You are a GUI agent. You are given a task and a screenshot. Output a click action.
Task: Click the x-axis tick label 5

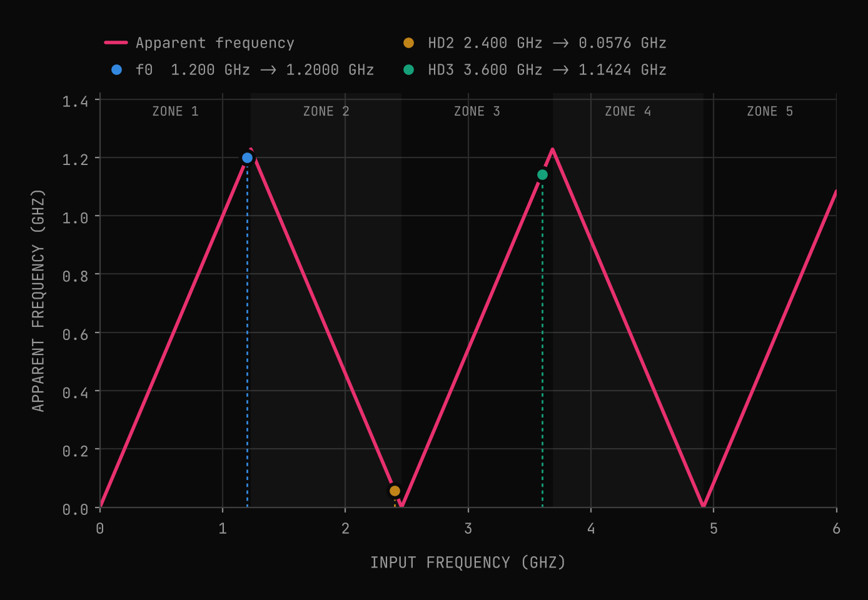pyautogui.click(x=714, y=529)
